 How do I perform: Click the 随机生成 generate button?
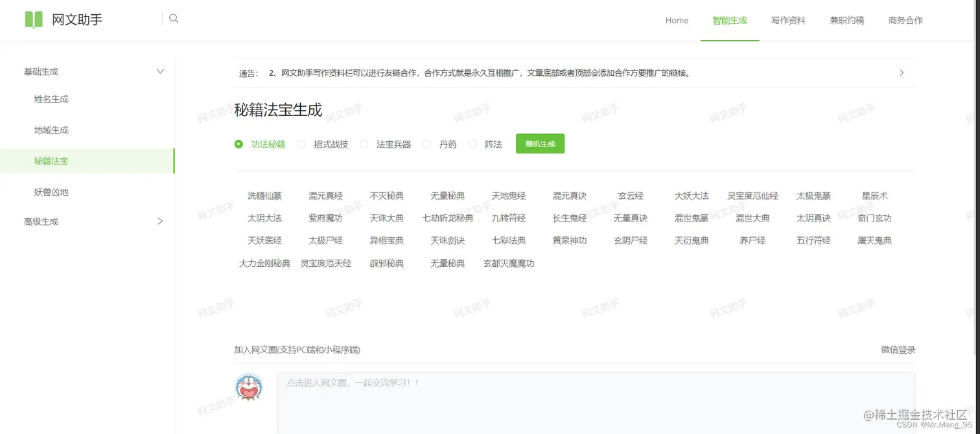tap(540, 143)
